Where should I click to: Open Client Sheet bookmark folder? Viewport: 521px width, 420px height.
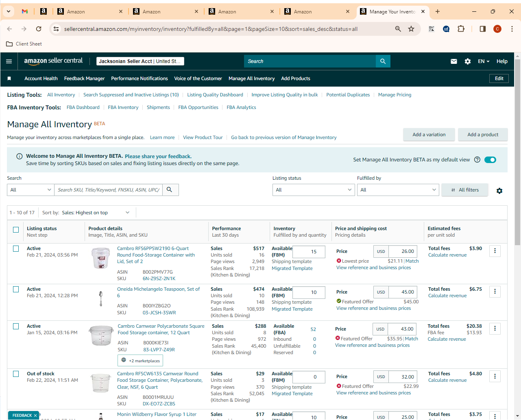pyautogui.click(x=24, y=44)
